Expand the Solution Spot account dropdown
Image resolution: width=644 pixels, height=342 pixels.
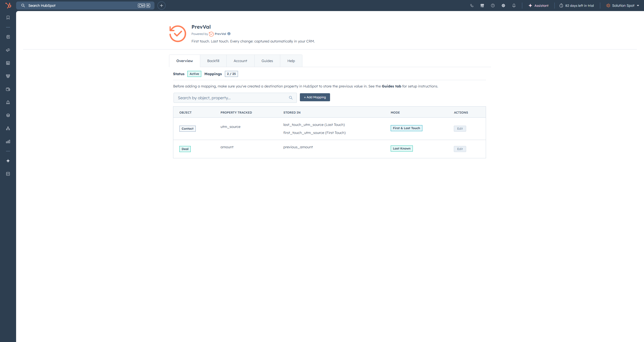click(623, 6)
